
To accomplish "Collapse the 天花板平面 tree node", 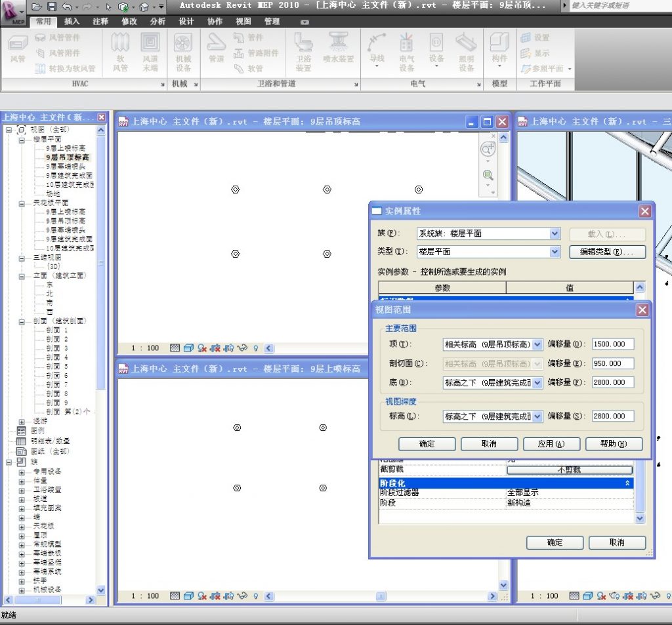I will click(22, 203).
